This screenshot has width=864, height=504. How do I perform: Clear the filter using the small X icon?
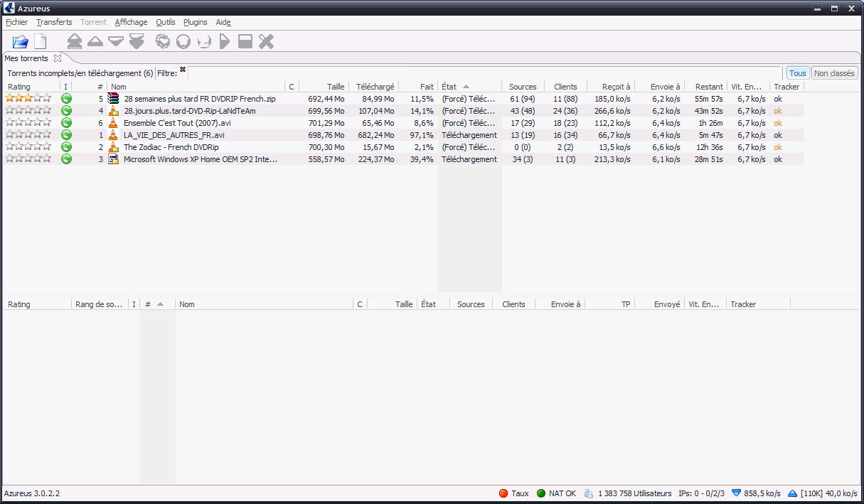point(183,69)
